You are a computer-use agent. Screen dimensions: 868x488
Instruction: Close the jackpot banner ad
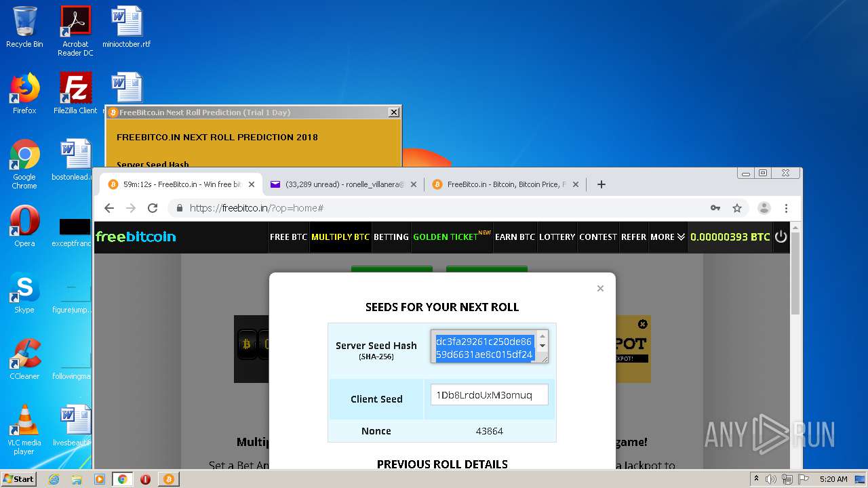(643, 324)
